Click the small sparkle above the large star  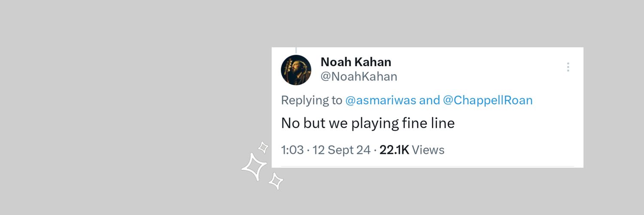[x=263, y=147]
